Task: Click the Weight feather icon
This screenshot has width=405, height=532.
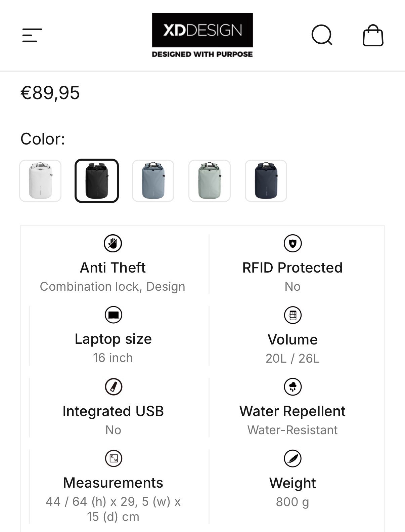Action: point(293,458)
